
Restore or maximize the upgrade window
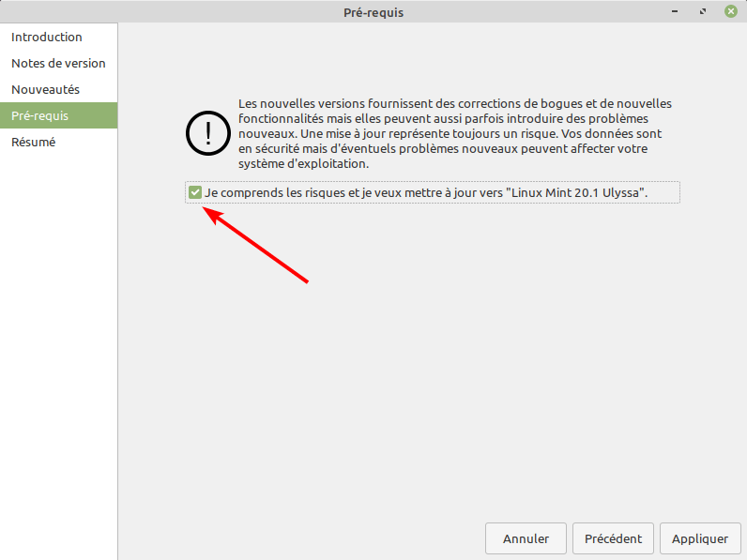[x=702, y=12]
